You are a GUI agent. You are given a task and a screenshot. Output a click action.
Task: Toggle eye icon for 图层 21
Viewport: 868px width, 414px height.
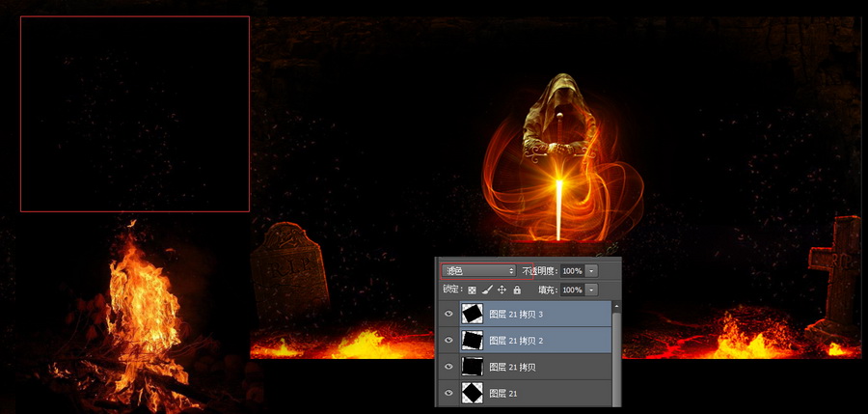coord(448,393)
